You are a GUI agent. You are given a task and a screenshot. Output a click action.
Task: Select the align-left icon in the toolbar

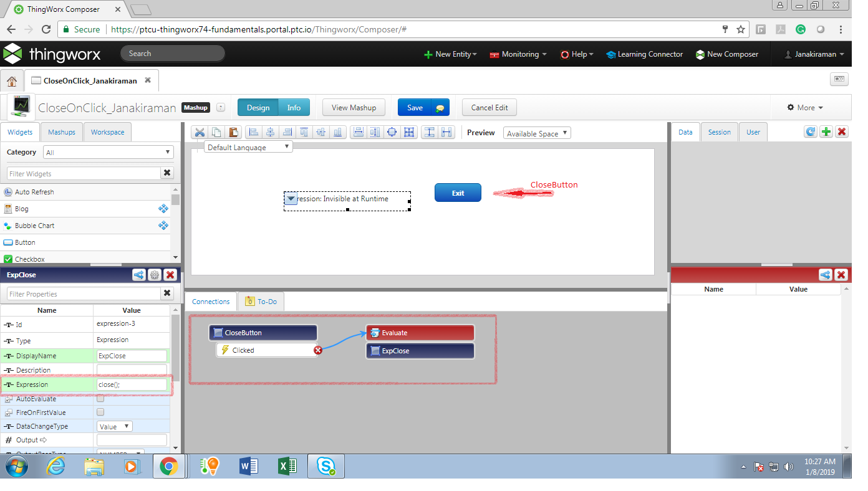(x=254, y=132)
